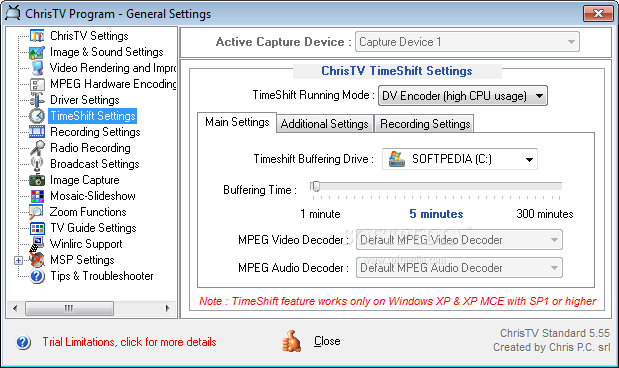
Task: Click the Mosaic-Slideshow grid icon
Action: coord(37,196)
